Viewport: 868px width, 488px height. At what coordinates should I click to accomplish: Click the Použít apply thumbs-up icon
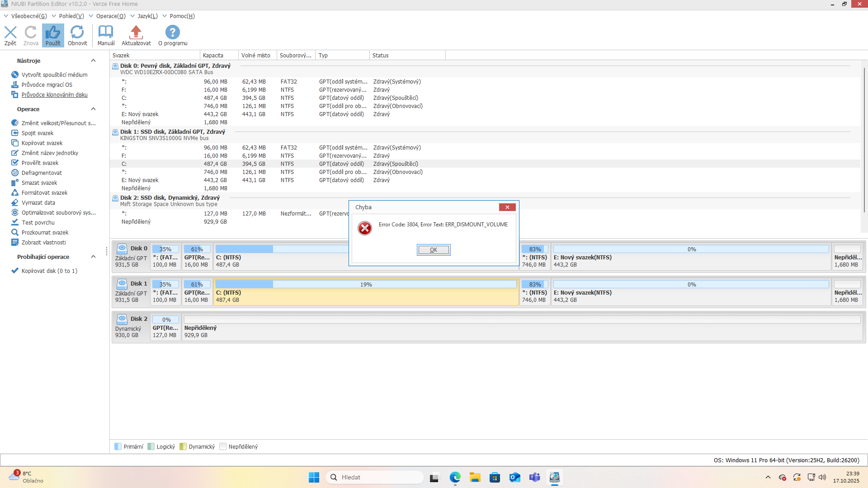(x=53, y=33)
